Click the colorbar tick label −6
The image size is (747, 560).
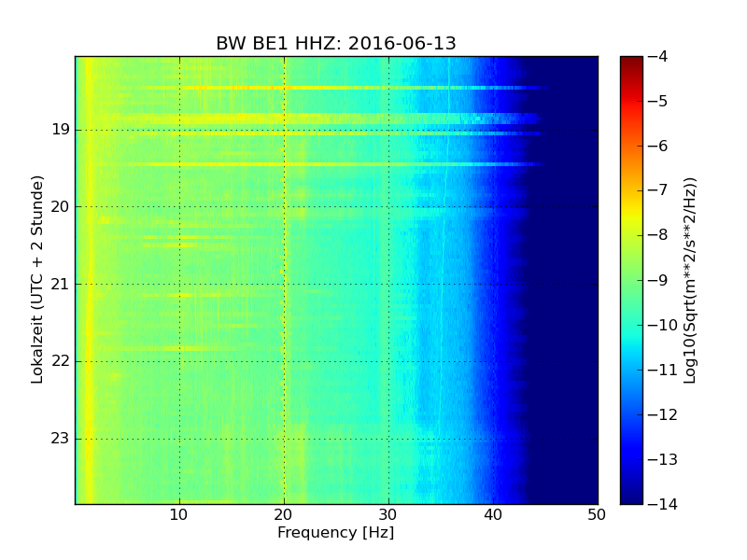point(658,146)
